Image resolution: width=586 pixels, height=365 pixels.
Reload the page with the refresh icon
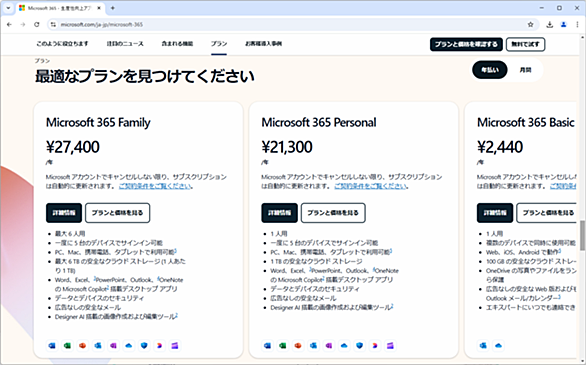click(37, 25)
